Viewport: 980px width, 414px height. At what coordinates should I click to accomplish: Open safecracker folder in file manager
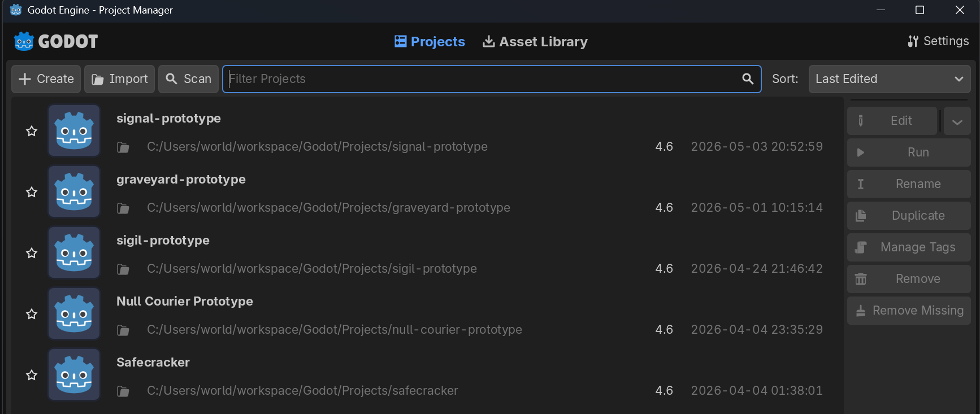[x=123, y=391]
